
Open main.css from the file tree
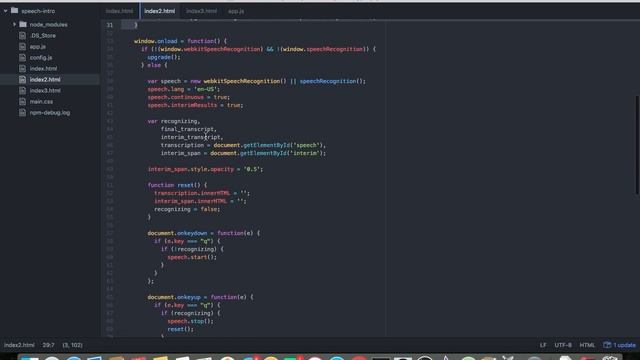coord(41,102)
